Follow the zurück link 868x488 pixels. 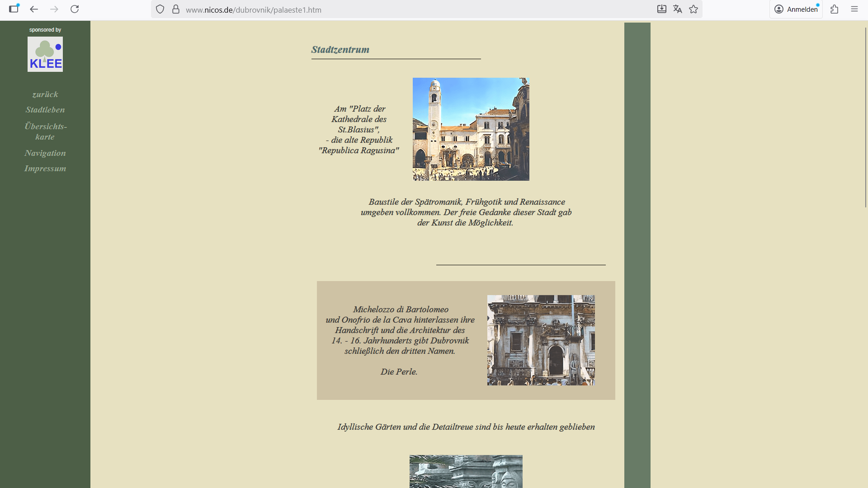(x=45, y=94)
